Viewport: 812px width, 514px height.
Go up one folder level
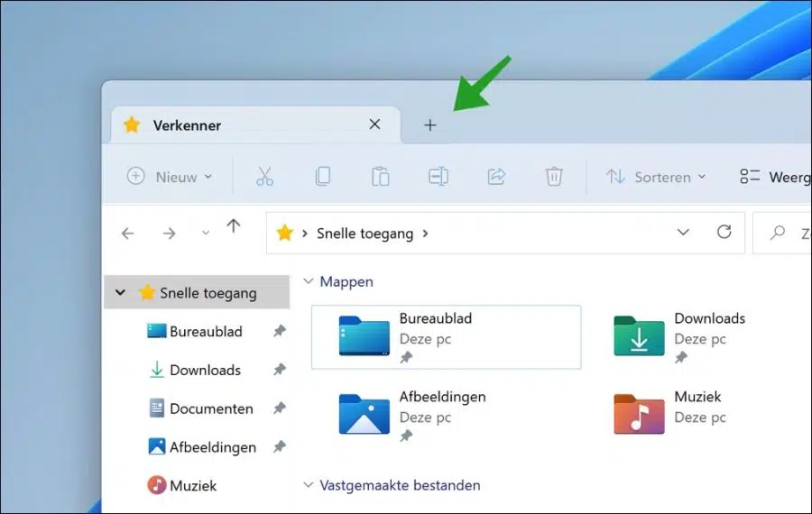[234, 225]
